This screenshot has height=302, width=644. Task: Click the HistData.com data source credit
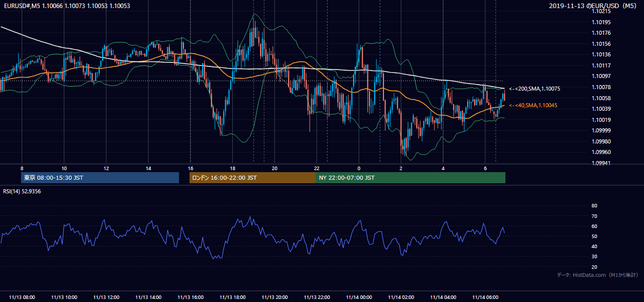tap(598, 275)
